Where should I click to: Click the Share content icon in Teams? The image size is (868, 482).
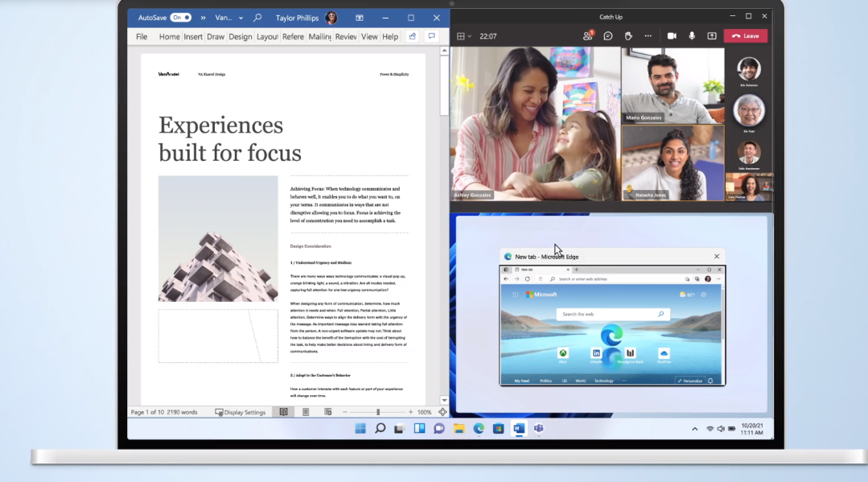pos(712,36)
